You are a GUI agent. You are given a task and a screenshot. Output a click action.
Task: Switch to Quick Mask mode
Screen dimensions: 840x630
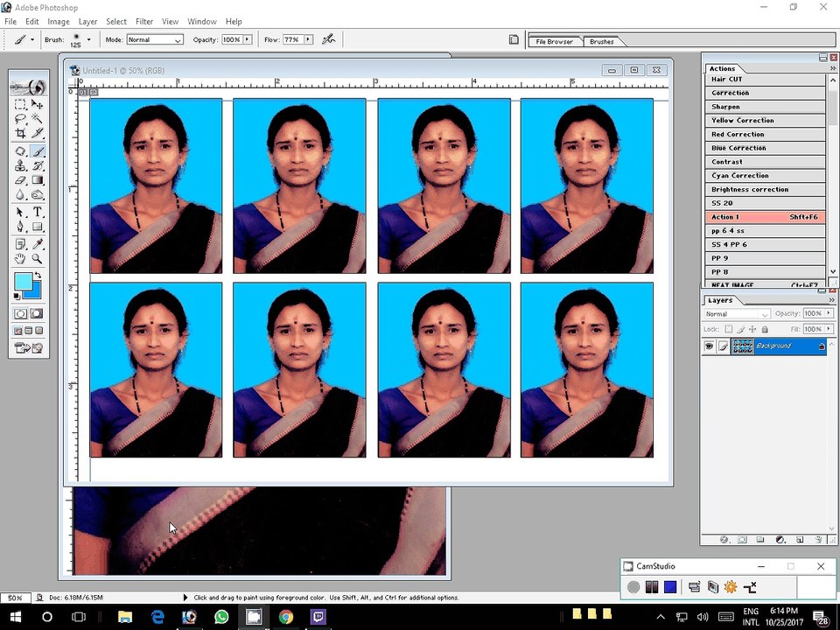(37, 313)
